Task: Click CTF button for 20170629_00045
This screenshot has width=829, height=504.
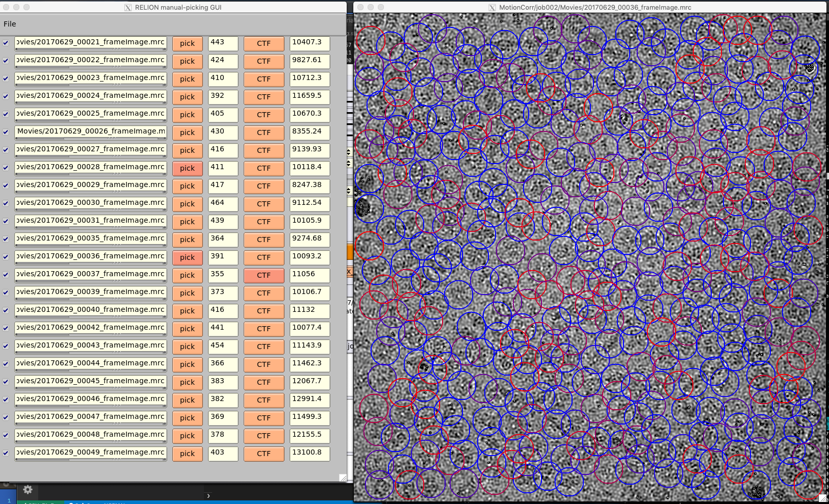Action: pos(264,382)
